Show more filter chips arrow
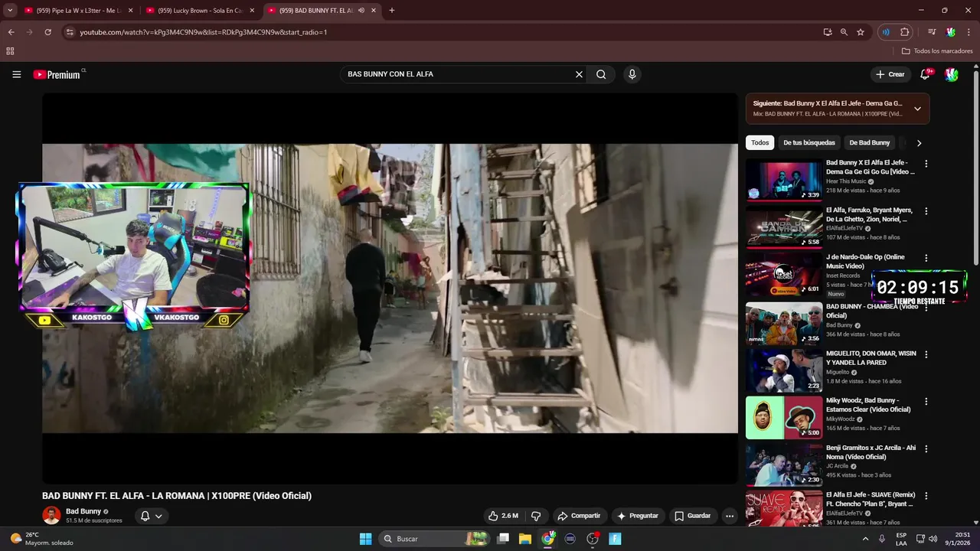 click(x=919, y=143)
